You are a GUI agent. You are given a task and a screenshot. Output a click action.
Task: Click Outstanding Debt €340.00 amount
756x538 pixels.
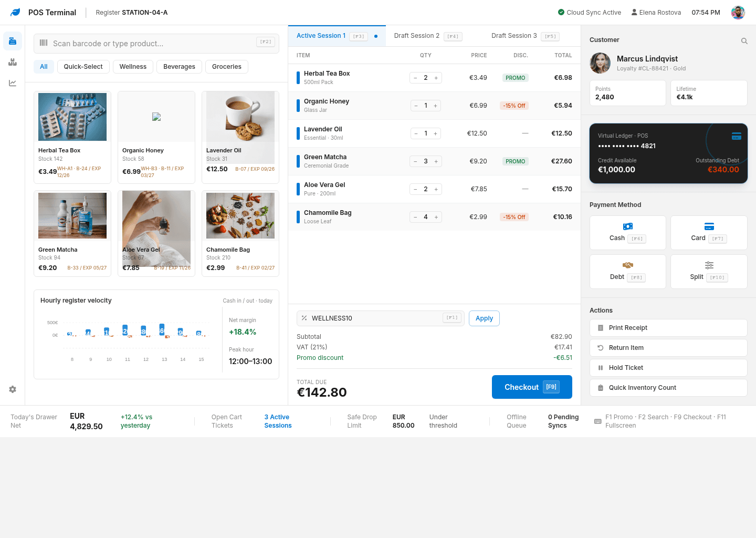pyautogui.click(x=723, y=170)
